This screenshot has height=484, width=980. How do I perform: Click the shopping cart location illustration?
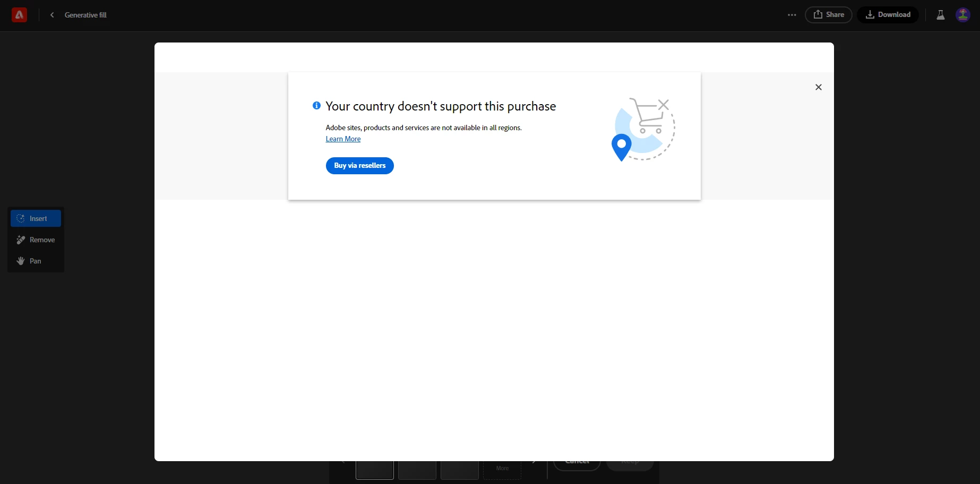[643, 129]
